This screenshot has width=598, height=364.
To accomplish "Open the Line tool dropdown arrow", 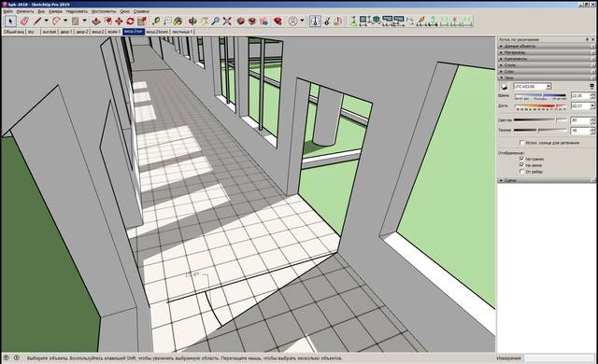I will click(x=47, y=21).
